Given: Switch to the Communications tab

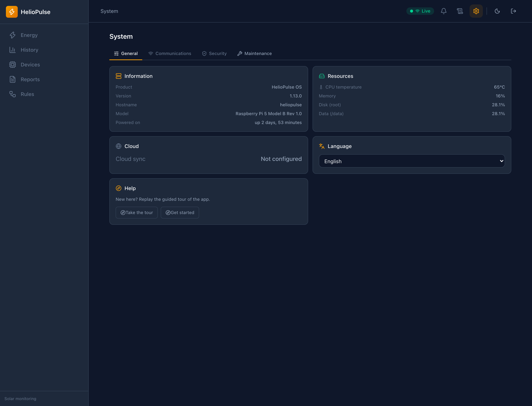Looking at the screenshot, I should (170, 53).
